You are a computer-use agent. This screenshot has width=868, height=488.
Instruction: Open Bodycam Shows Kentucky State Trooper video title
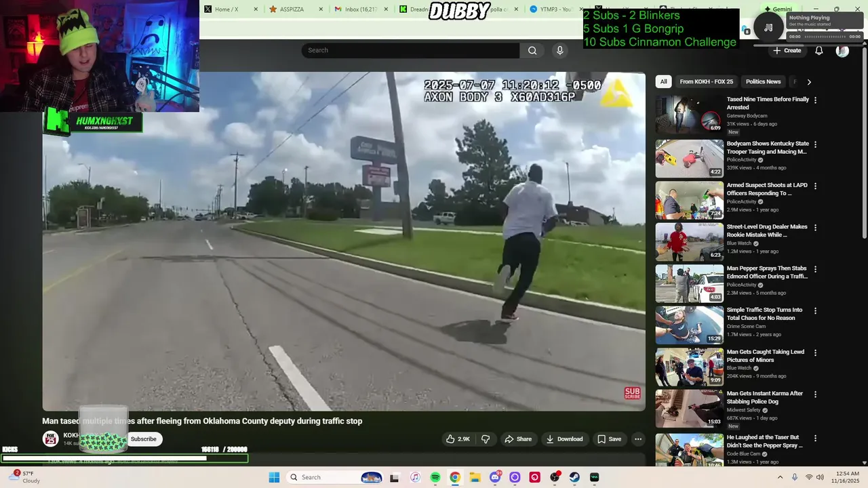(768, 148)
